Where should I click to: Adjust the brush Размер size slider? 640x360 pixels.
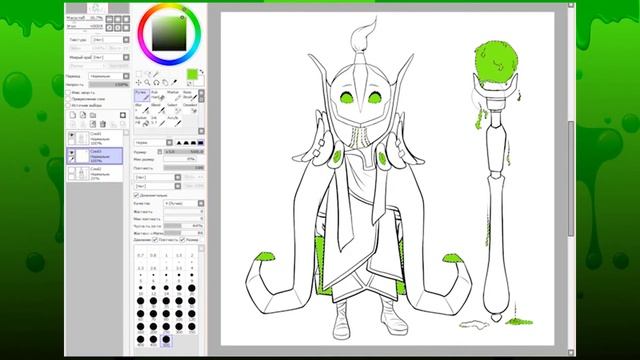[184, 152]
